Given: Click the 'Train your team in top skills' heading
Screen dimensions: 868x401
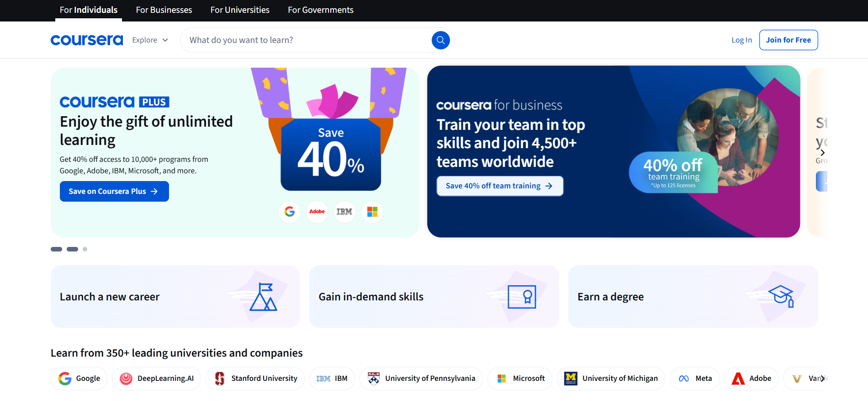Looking at the screenshot, I should point(511,143).
